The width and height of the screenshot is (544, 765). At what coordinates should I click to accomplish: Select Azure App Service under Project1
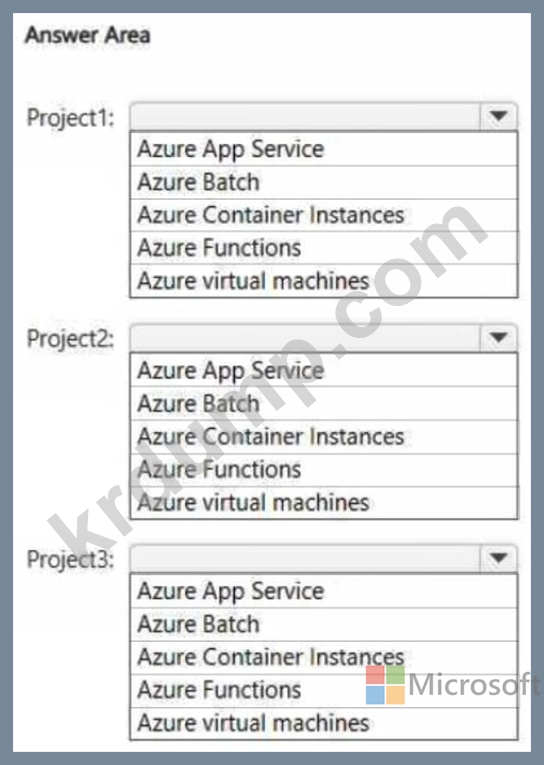click(x=324, y=149)
